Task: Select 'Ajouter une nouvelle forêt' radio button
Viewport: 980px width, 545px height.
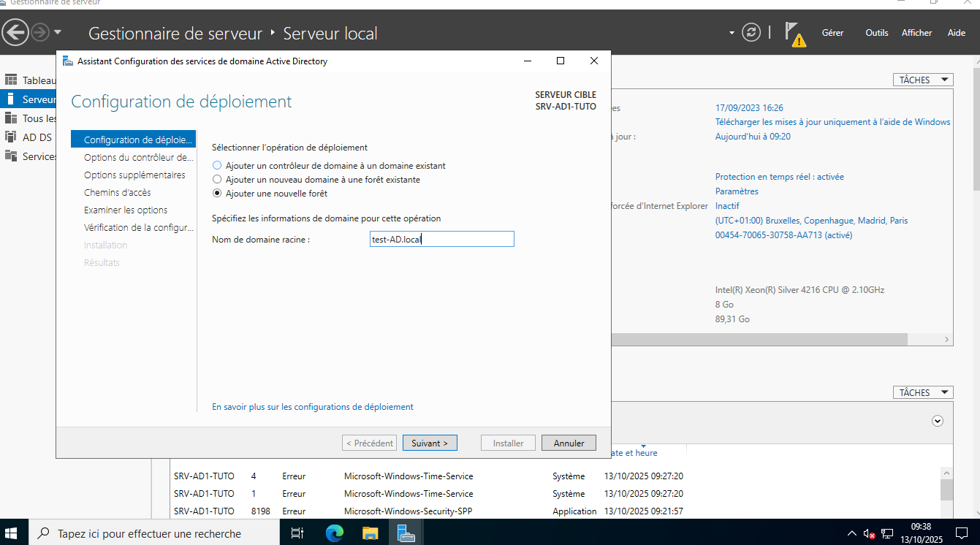Action: (x=216, y=194)
